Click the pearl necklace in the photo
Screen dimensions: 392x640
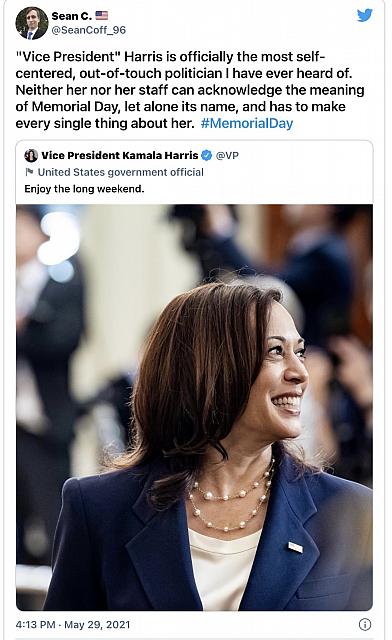coord(231,498)
